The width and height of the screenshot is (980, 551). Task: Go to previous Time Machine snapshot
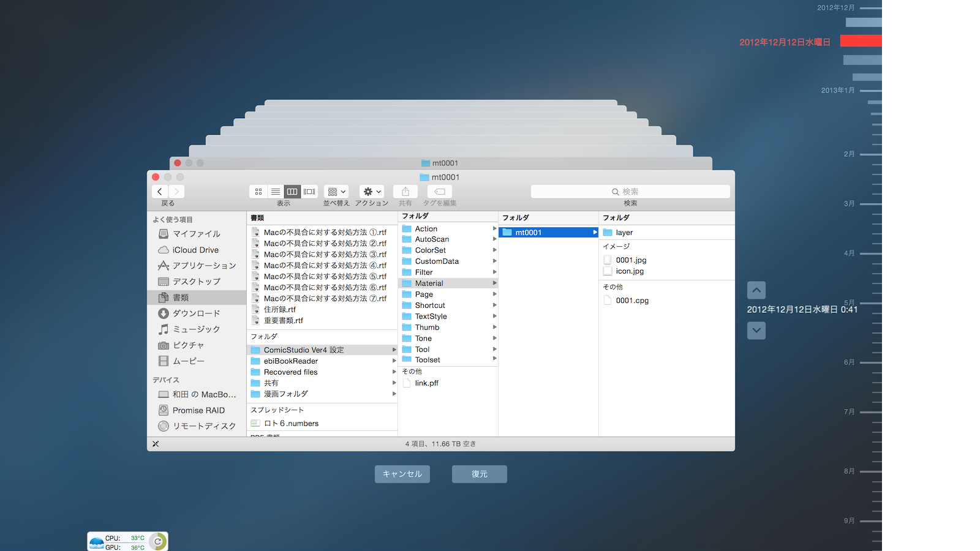click(756, 290)
